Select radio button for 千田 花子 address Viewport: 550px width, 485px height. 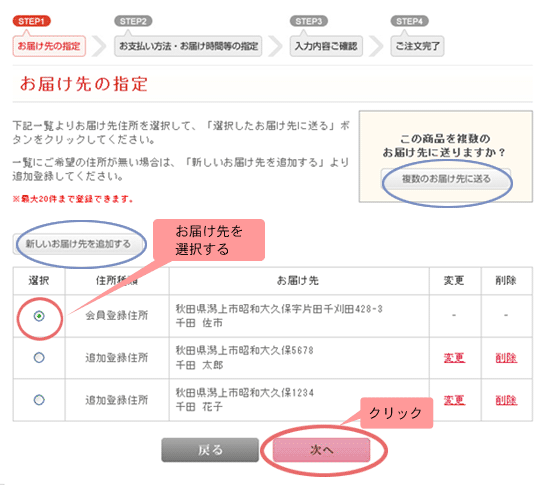[39, 400]
